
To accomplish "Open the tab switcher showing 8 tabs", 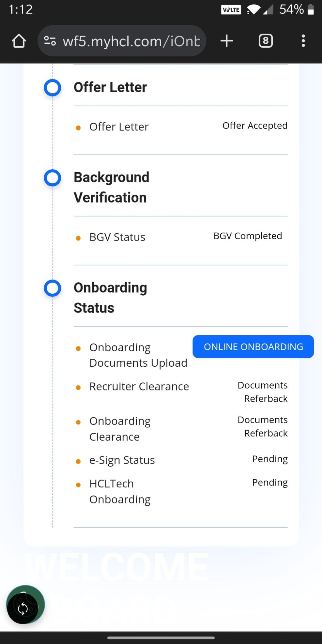I will pos(265,41).
